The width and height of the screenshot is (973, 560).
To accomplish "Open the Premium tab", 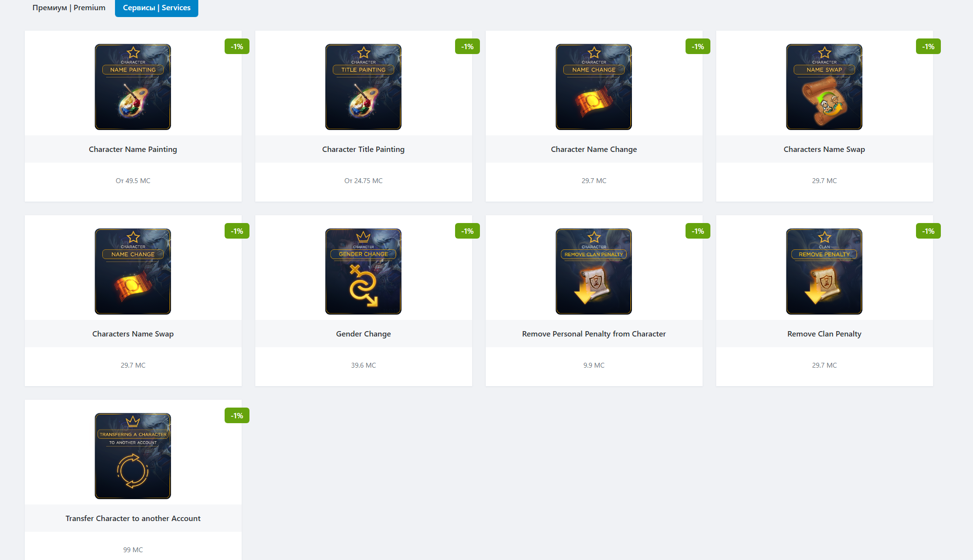I will (x=69, y=8).
